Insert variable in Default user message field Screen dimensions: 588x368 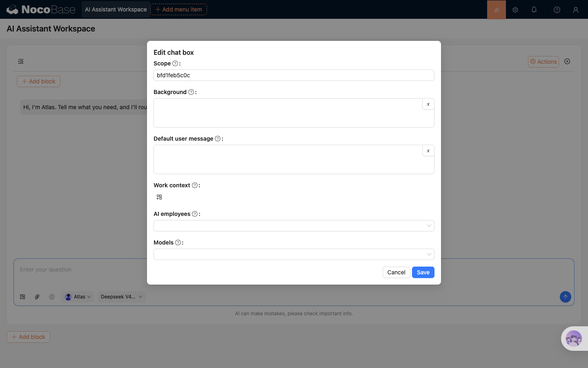click(x=428, y=151)
